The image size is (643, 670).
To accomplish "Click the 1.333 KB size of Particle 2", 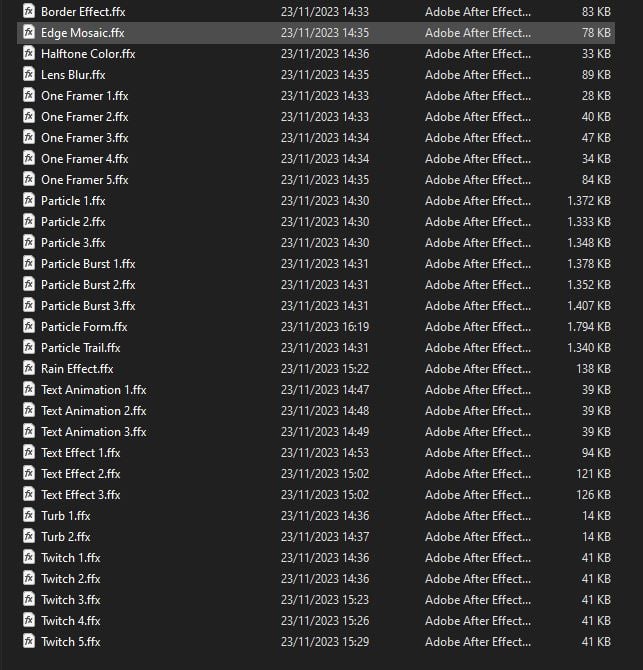I will (589, 222).
